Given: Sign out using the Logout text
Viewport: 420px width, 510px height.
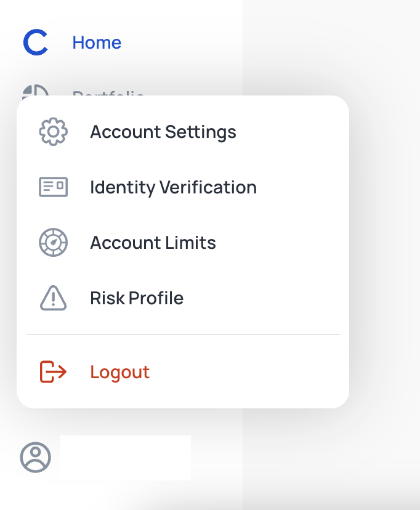Looking at the screenshot, I should (x=120, y=373).
